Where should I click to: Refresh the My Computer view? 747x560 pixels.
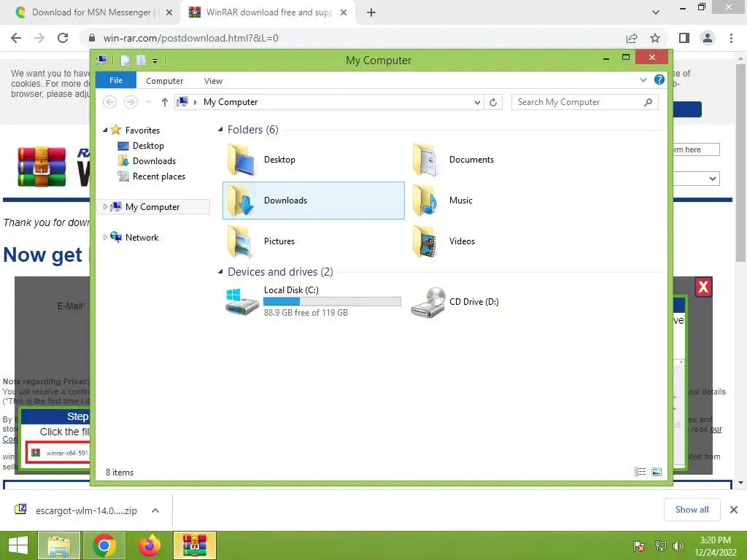tap(493, 102)
